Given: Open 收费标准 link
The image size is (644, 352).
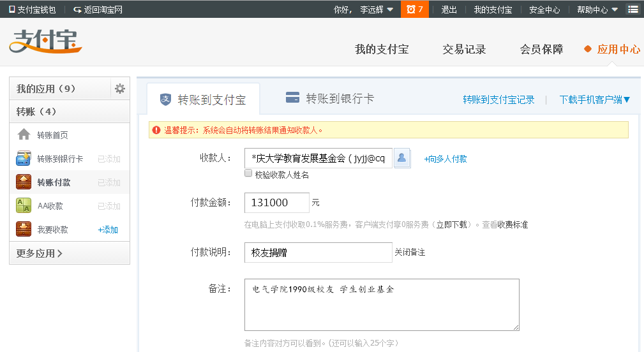Looking at the screenshot, I should click(513, 224).
